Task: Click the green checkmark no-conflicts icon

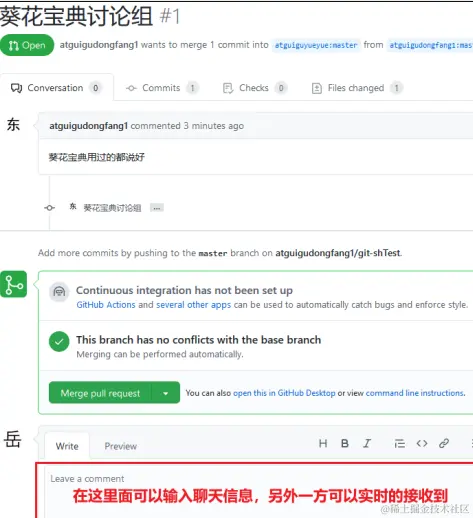Action: pyautogui.click(x=59, y=342)
